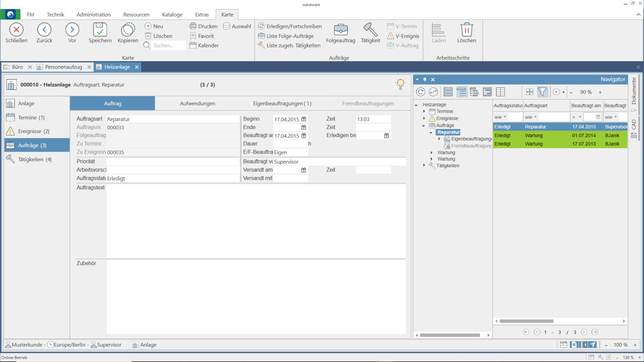Click the Speichern save icon
This screenshot has height=362, width=644.
[x=100, y=30]
